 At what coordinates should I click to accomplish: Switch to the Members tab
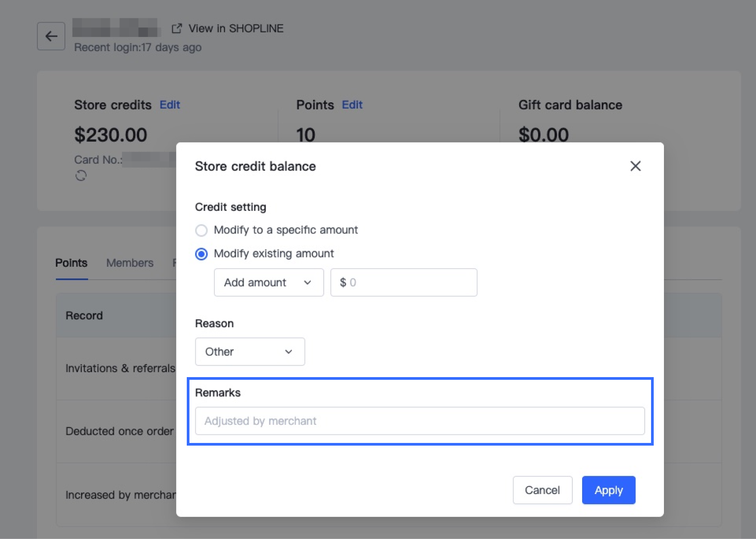[130, 263]
